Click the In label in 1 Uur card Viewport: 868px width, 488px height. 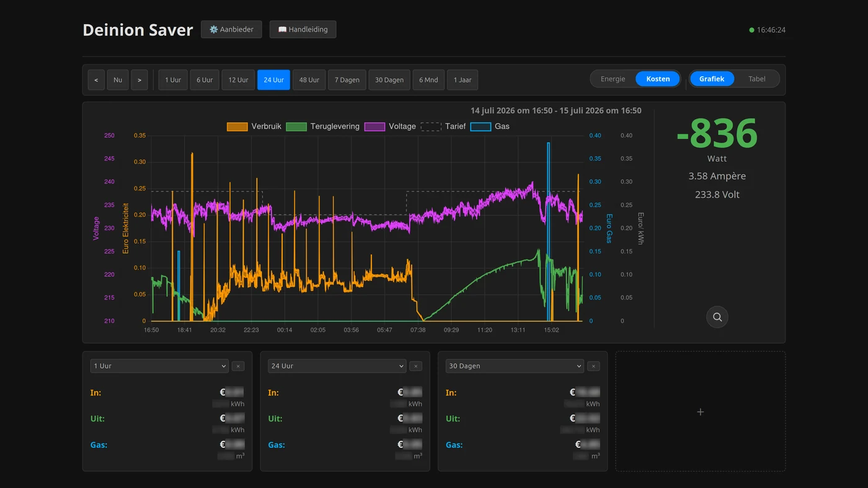[x=95, y=393]
